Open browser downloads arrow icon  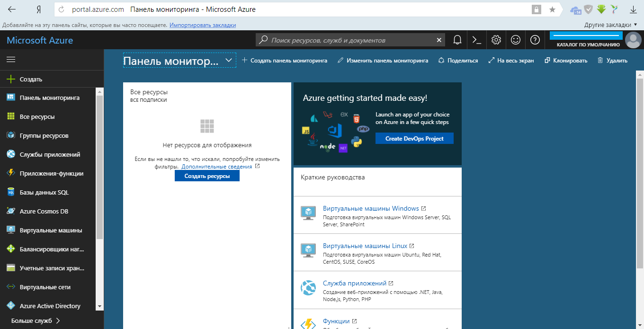click(x=633, y=9)
